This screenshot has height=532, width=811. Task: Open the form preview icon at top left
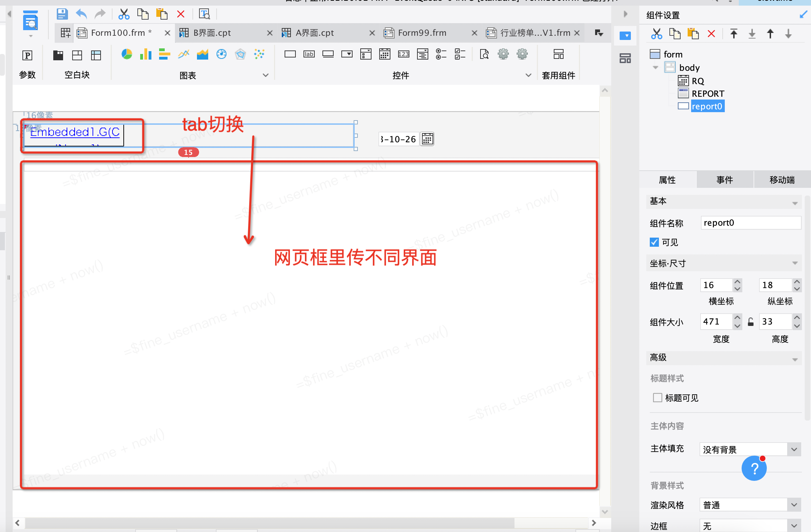click(30, 21)
